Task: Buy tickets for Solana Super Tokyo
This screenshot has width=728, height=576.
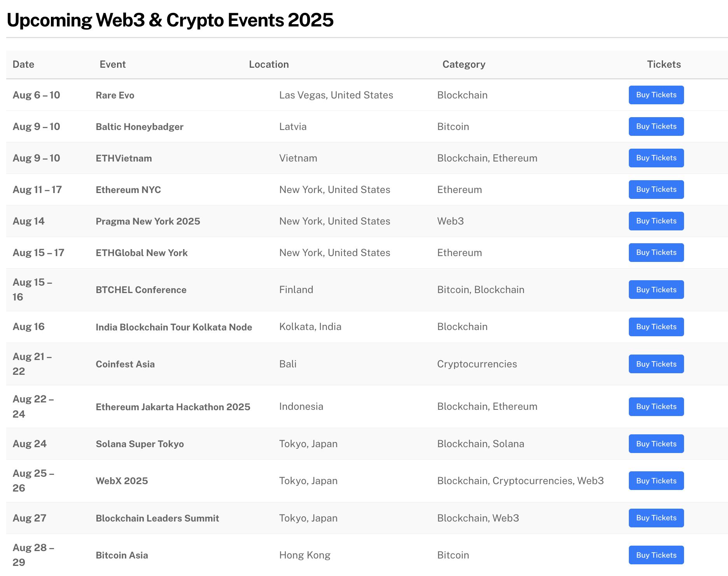Action: [656, 444]
